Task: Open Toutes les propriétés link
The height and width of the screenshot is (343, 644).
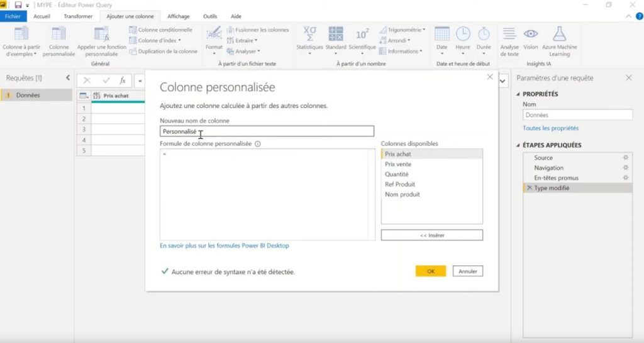Action: [550, 128]
